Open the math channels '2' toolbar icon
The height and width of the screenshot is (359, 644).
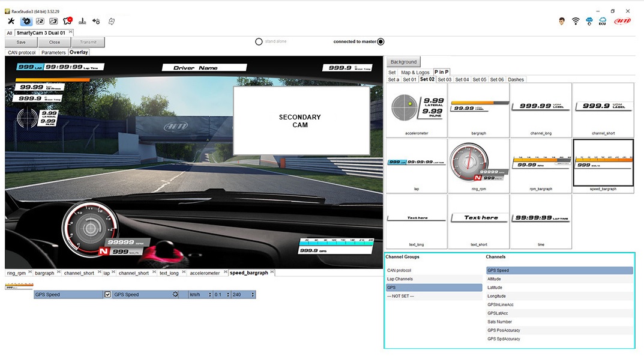(x=40, y=21)
